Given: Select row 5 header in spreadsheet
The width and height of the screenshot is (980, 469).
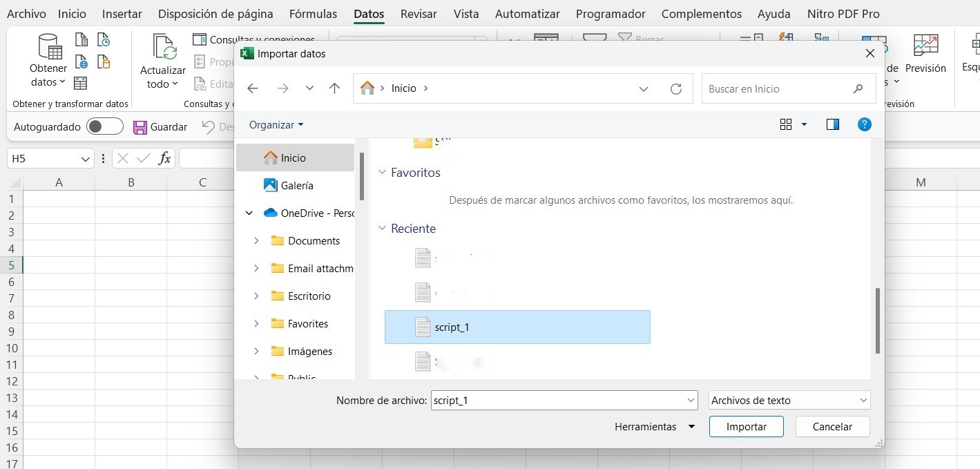Looking at the screenshot, I should tap(11, 265).
